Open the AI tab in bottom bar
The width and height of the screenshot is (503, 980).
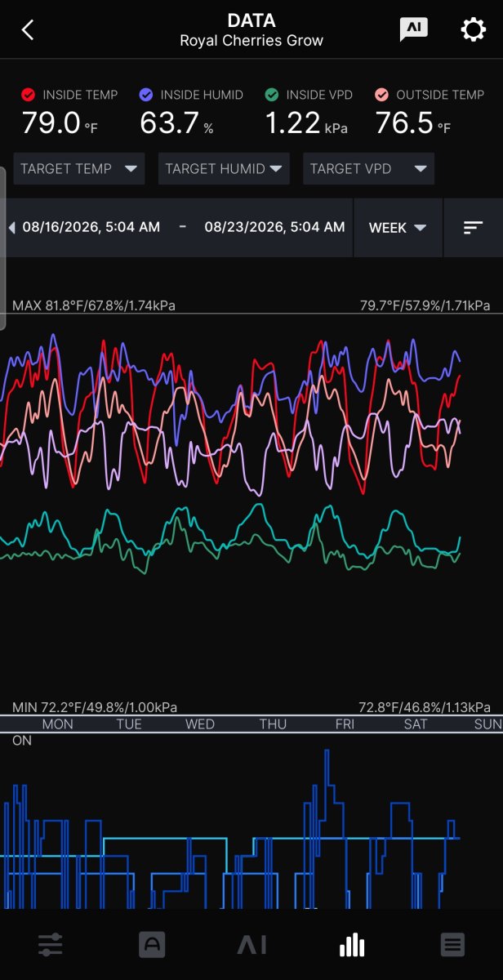pos(252,946)
